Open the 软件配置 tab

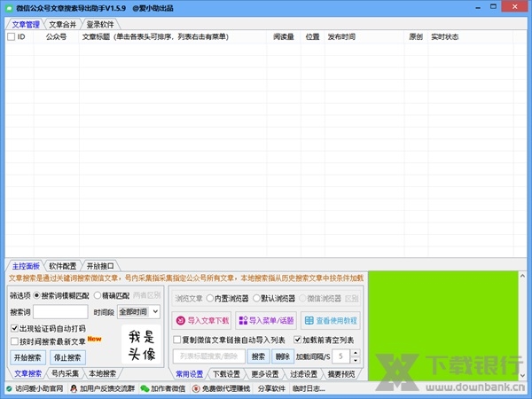[62, 266]
